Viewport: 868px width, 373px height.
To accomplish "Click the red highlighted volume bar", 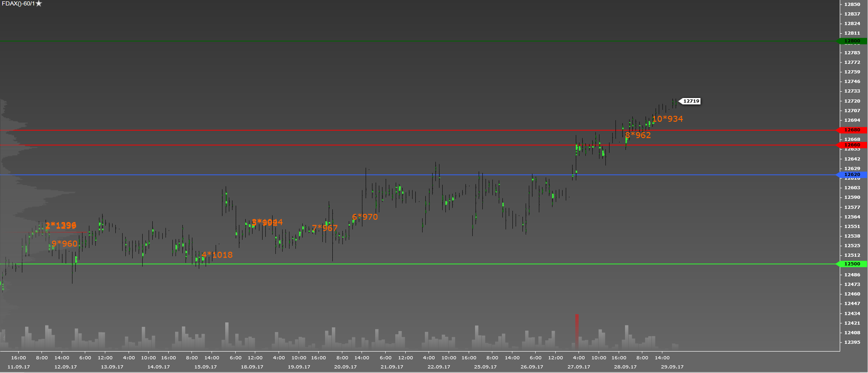I will pyautogui.click(x=577, y=331).
